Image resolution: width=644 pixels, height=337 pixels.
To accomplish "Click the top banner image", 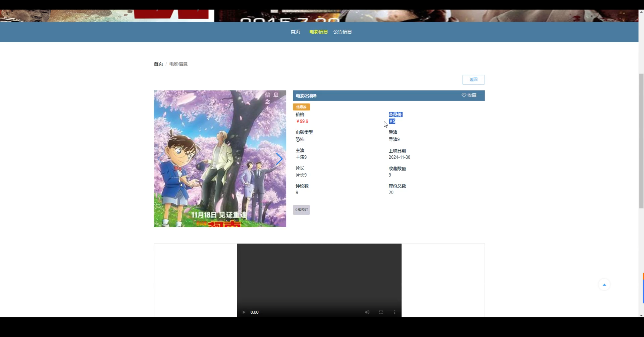I will [319, 16].
